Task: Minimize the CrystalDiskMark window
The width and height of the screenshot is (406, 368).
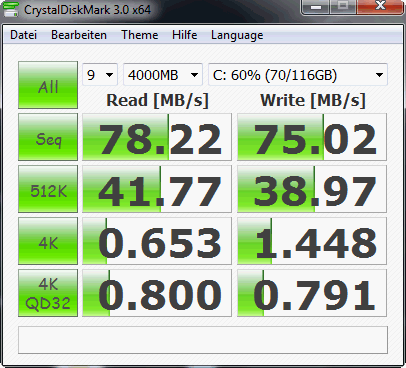Action: coord(316,6)
